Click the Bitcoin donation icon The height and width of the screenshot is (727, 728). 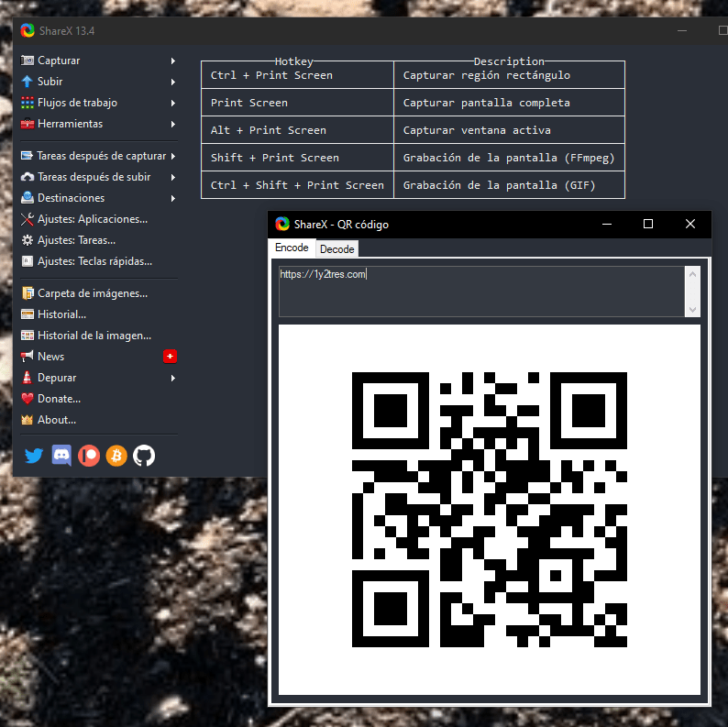116,455
